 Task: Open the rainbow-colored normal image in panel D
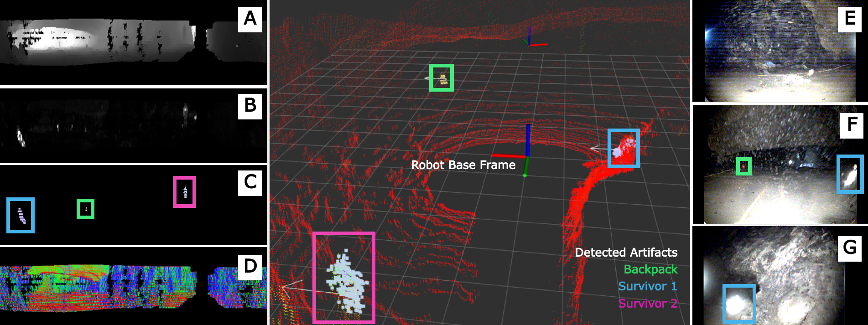(133, 286)
